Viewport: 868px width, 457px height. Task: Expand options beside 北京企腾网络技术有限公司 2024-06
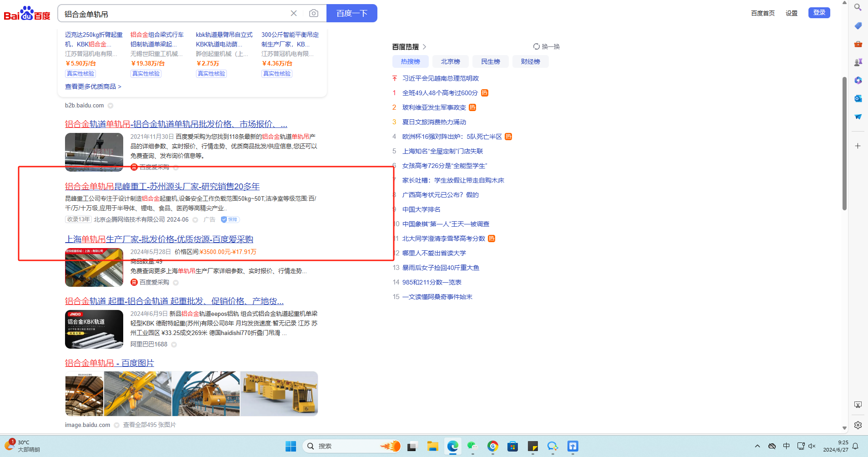[x=196, y=220]
